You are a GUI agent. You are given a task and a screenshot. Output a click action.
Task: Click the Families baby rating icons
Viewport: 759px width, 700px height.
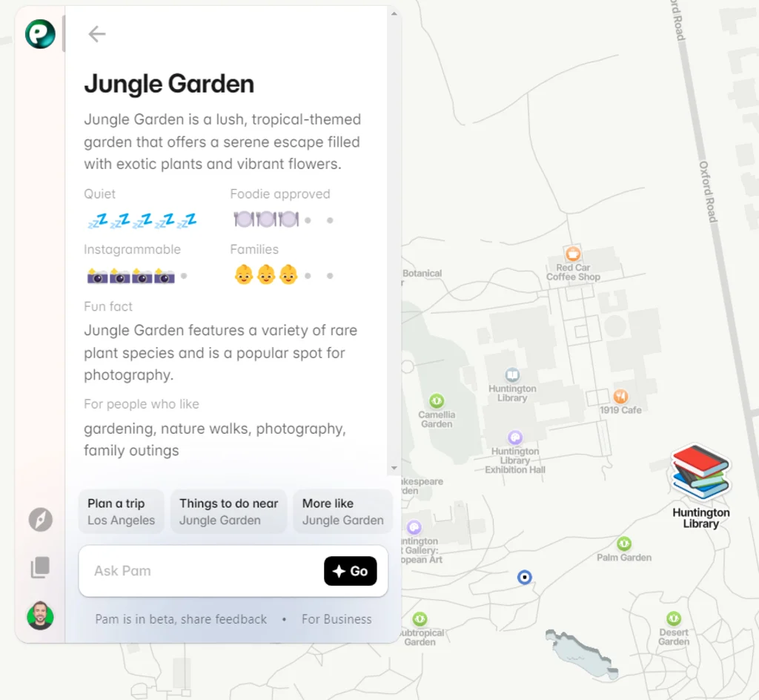point(283,275)
